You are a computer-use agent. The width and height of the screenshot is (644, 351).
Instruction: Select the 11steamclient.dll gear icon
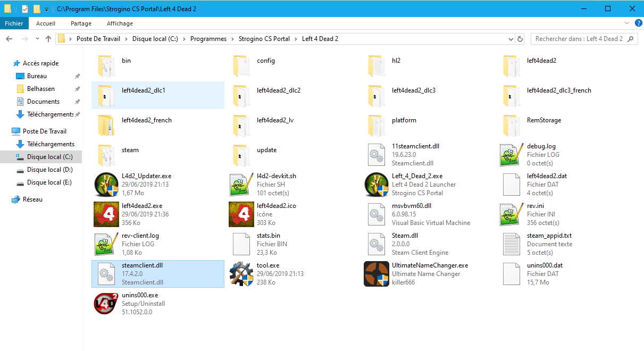point(377,155)
